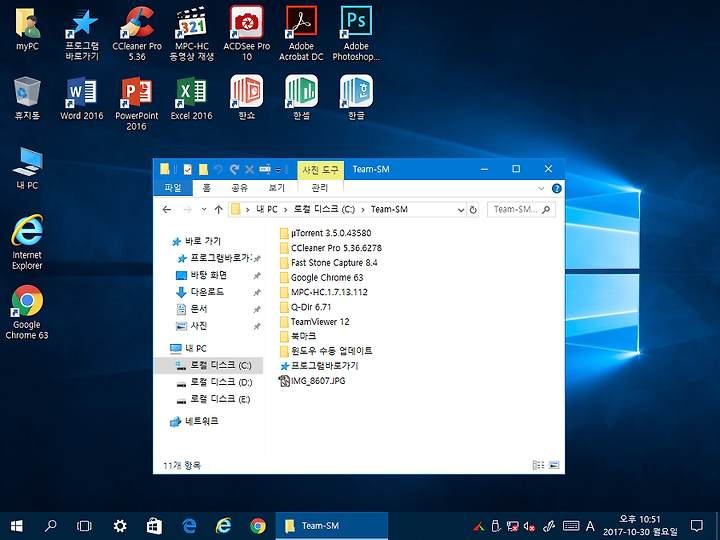Launch Adobe Acrobat DC shortcut
Screen dimensions: 720x540
[x=301, y=34]
